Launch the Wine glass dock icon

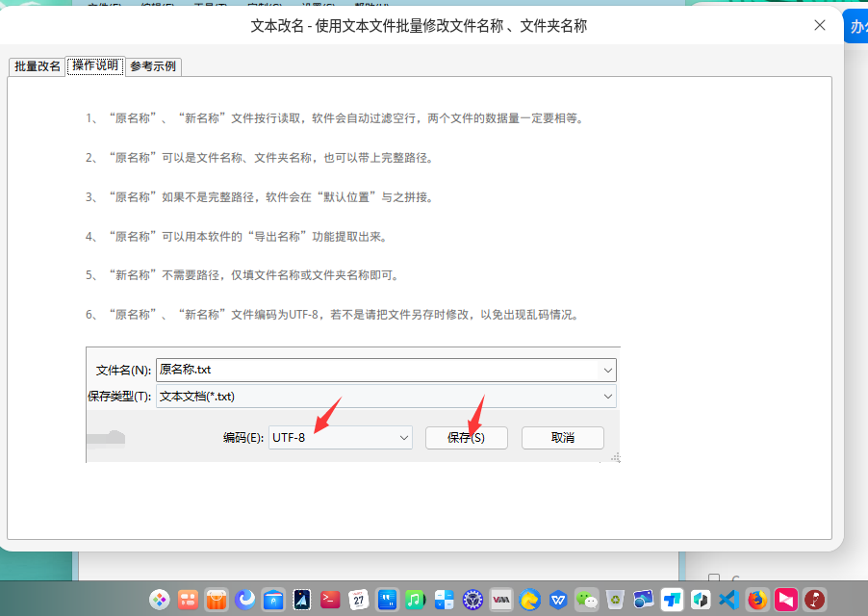[x=814, y=600]
